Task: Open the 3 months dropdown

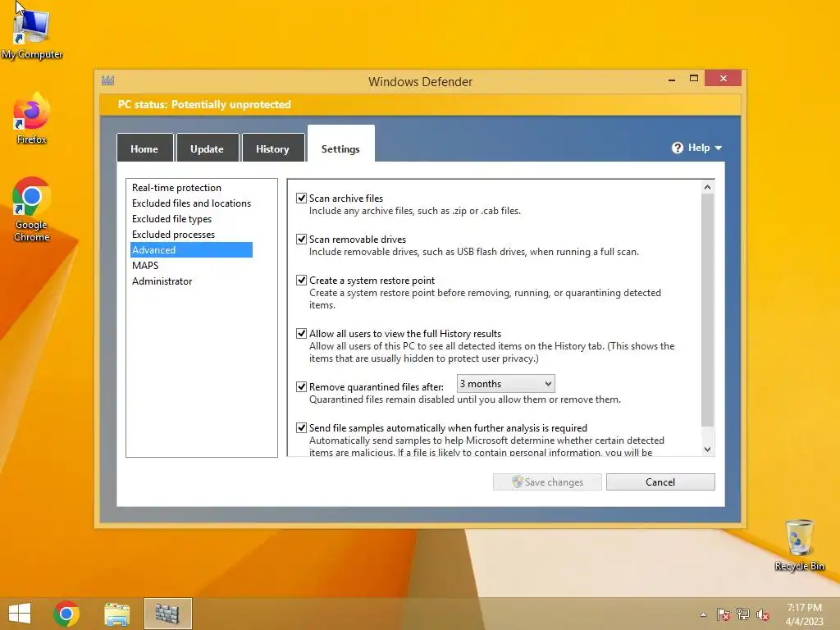Action: (x=505, y=384)
